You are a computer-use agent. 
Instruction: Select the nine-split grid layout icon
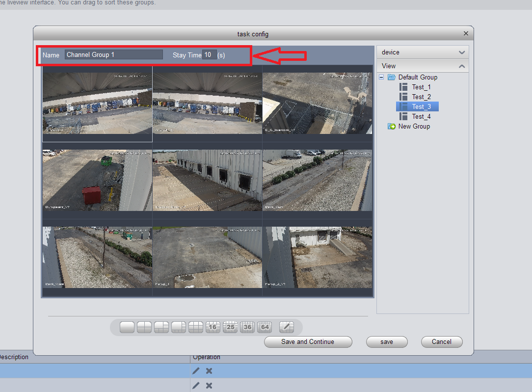pos(196,327)
